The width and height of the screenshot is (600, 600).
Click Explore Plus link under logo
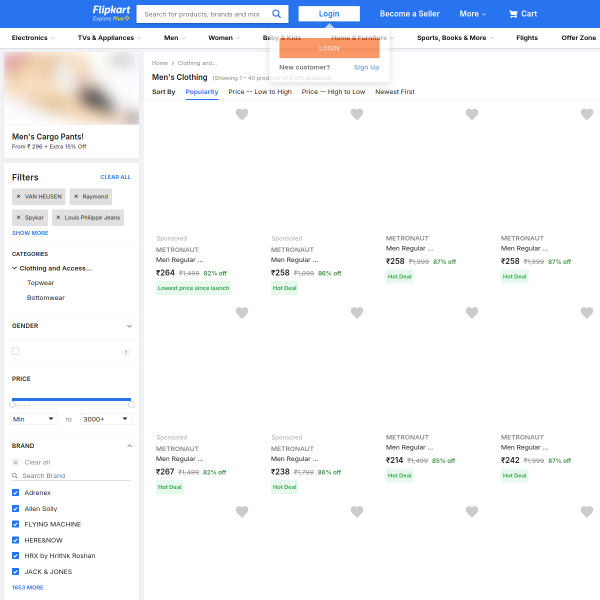(111, 18)
